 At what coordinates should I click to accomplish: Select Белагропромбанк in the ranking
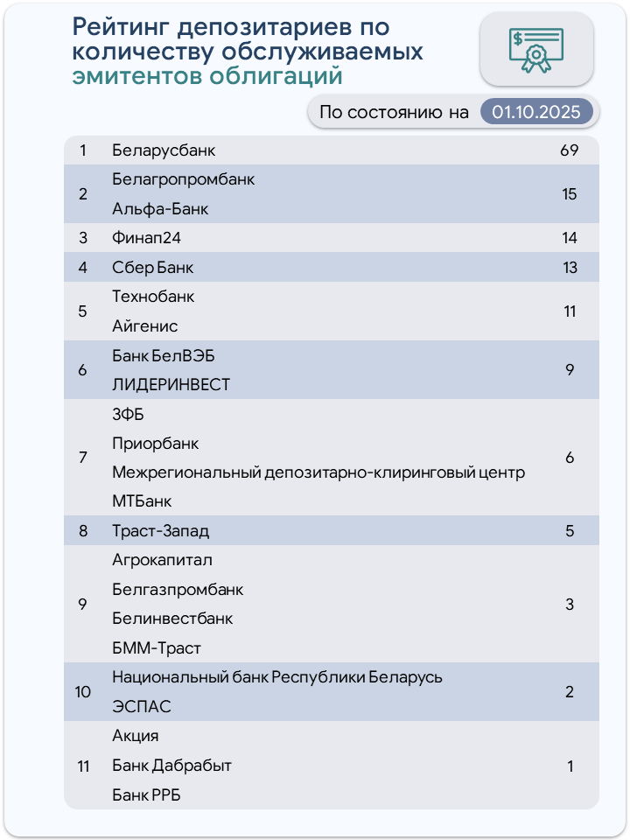[x=184, y=179]
